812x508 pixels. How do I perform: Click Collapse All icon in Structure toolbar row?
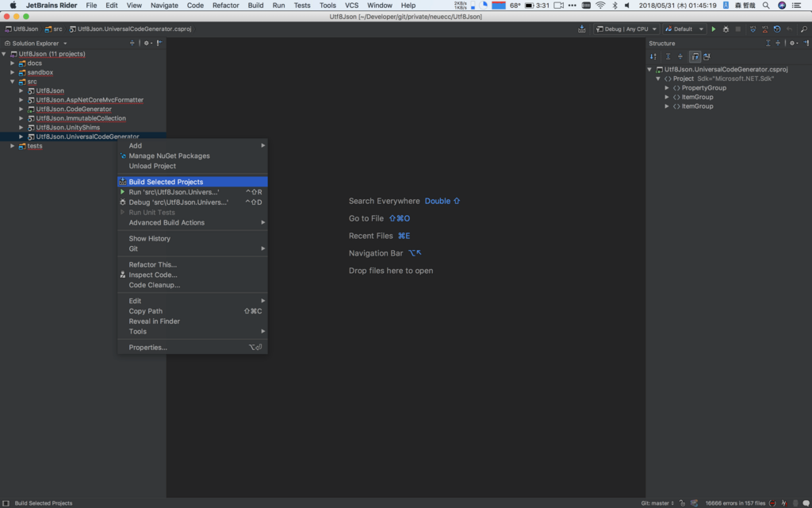680,56
